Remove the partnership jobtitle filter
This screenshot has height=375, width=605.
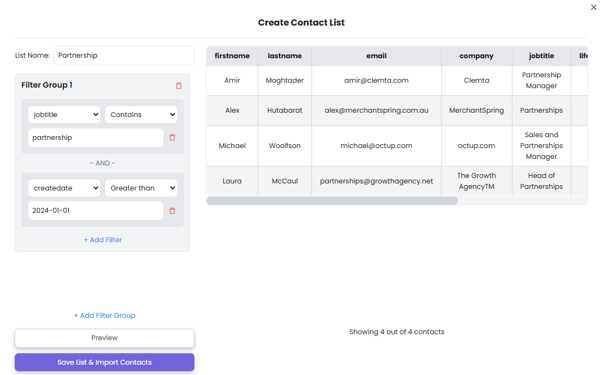[x=172, y=137]
